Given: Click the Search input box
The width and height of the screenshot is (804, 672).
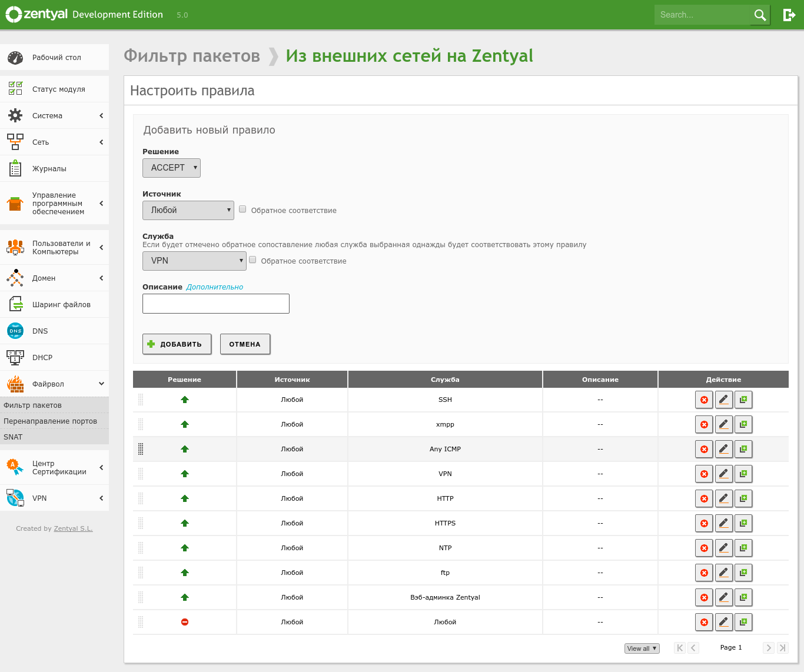Looking at the screenshot, I should (702, 15).
